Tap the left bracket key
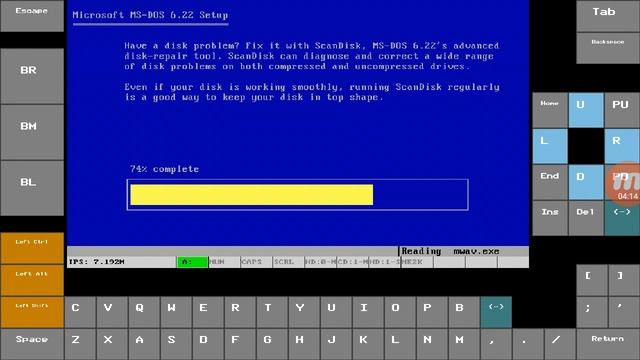The height and width of the screenshot is (360, 640). point(592,280)
